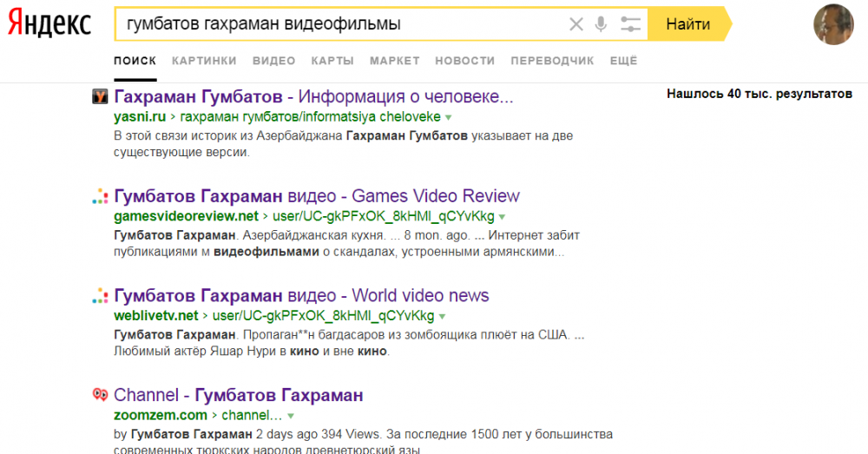
Task: Open result 'Channel - Гумбатов Гахраман'
Action: [x=239, y=395]
